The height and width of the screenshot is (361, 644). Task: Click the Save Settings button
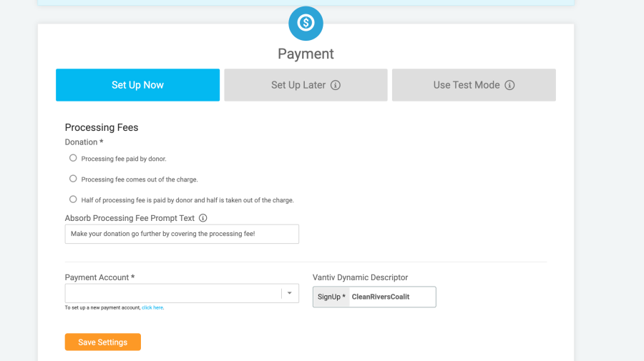pos(102,342)
